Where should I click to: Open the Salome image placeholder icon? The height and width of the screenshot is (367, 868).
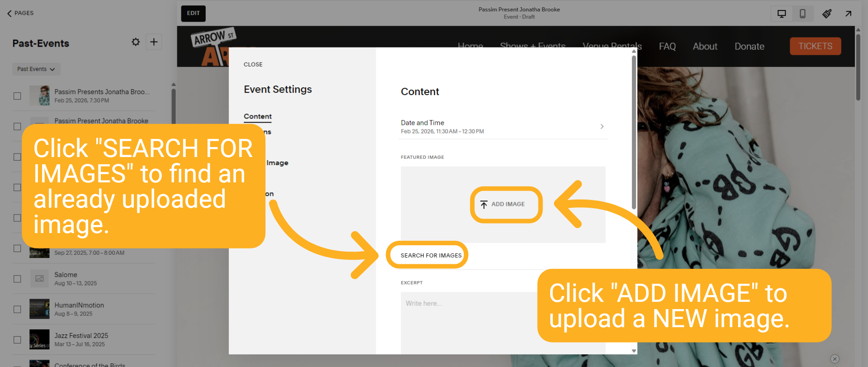(39, 278)
